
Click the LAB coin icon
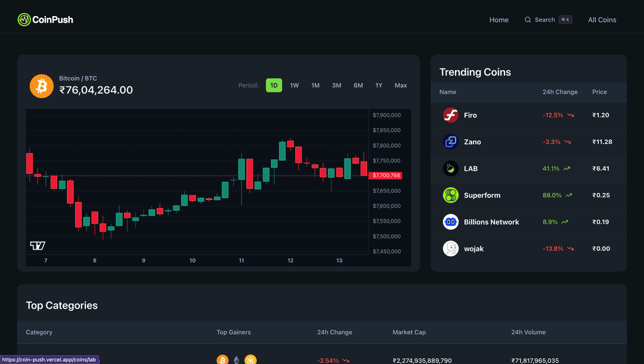point(451,168)
